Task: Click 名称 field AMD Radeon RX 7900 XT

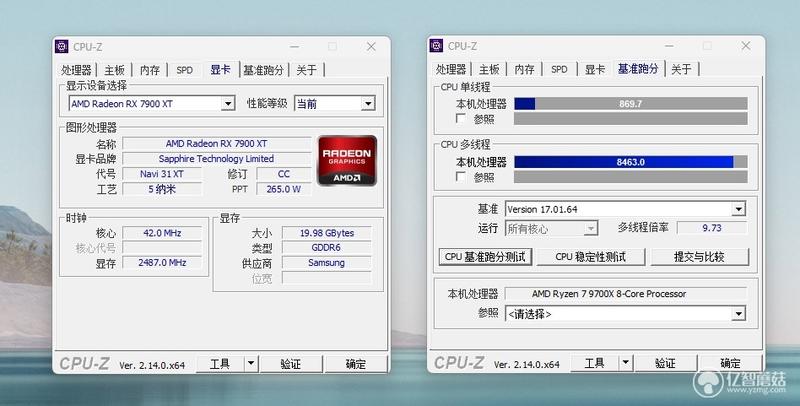Action: tap(216, 144)
